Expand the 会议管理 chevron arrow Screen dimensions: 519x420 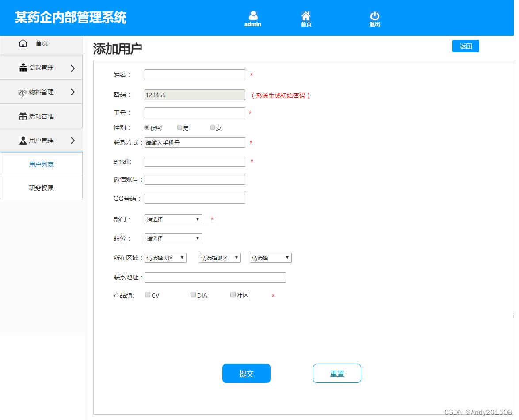[x=73, y=68]
